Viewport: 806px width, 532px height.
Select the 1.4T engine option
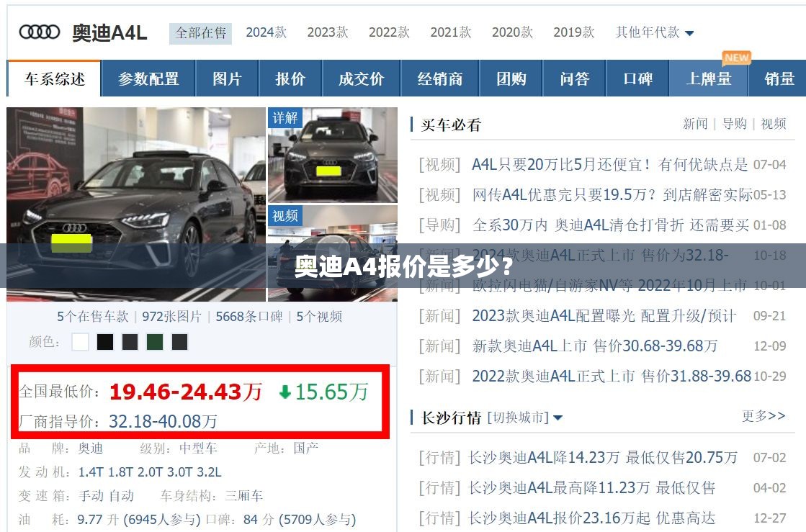click(91, 472)
